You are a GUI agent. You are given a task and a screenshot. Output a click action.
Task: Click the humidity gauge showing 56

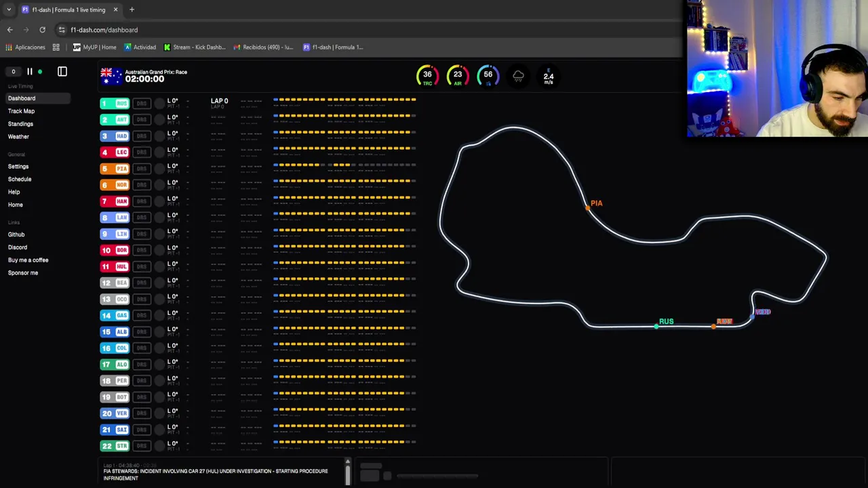point(488,76)
